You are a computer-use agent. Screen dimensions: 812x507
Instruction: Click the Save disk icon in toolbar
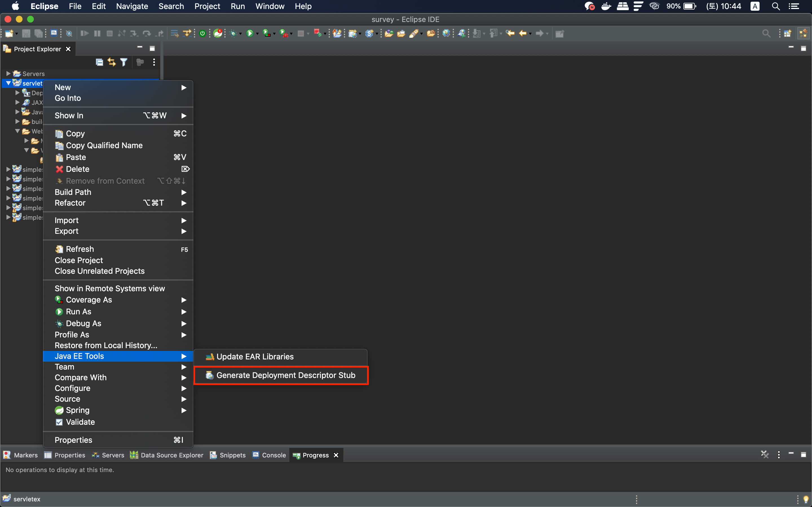26,33
